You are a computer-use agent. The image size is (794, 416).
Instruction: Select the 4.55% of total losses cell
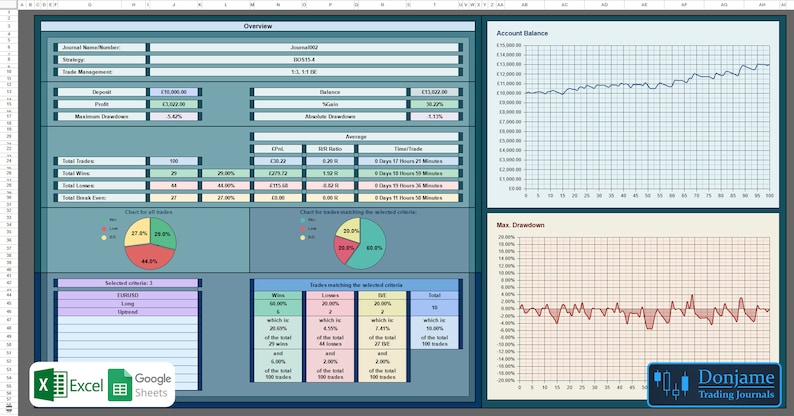(330, 328)
